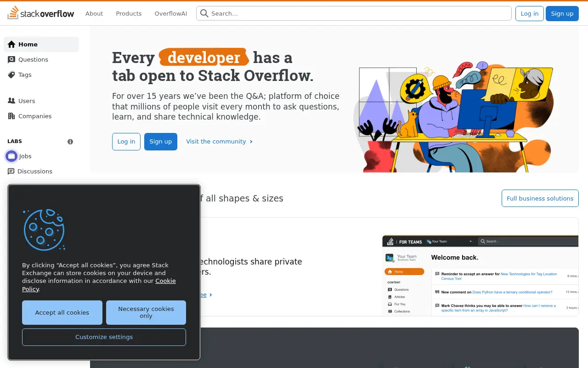This screenshot has width=588, height=368.
Task: Open Questions in the sidebar
Action: tap(41, 59)
